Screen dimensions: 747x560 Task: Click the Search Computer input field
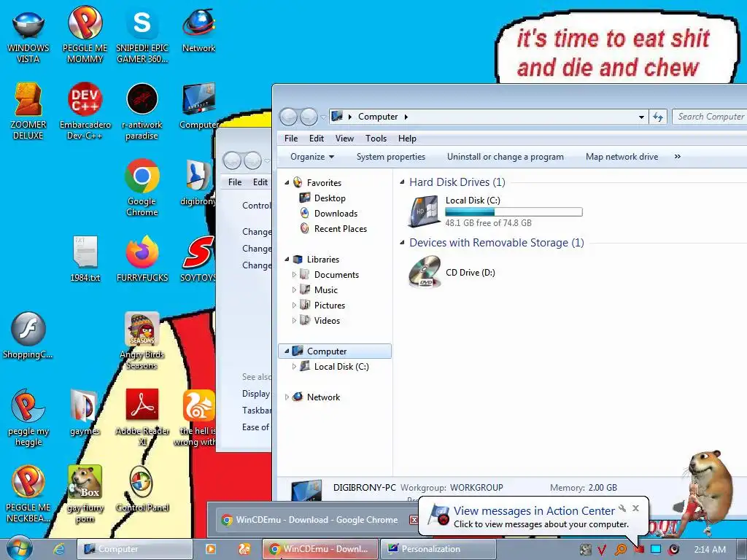coord(710,117)
